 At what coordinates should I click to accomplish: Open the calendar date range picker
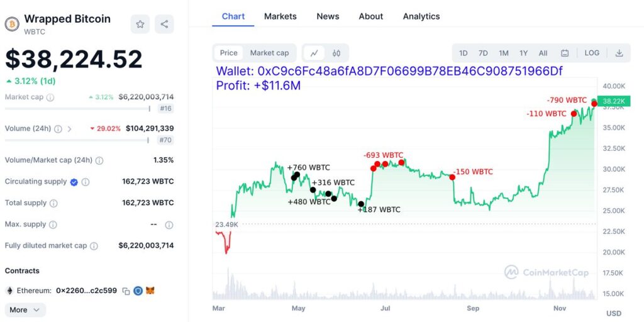[565, 53]
